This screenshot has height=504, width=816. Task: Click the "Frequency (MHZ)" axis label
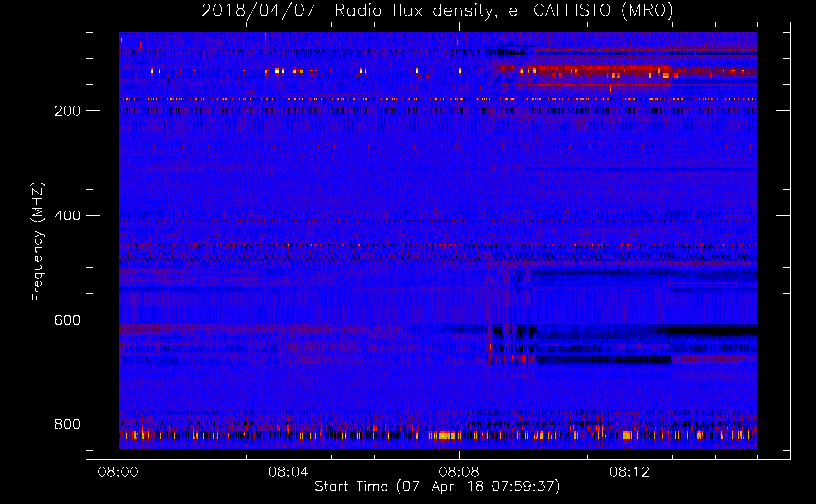coord(37,242)
